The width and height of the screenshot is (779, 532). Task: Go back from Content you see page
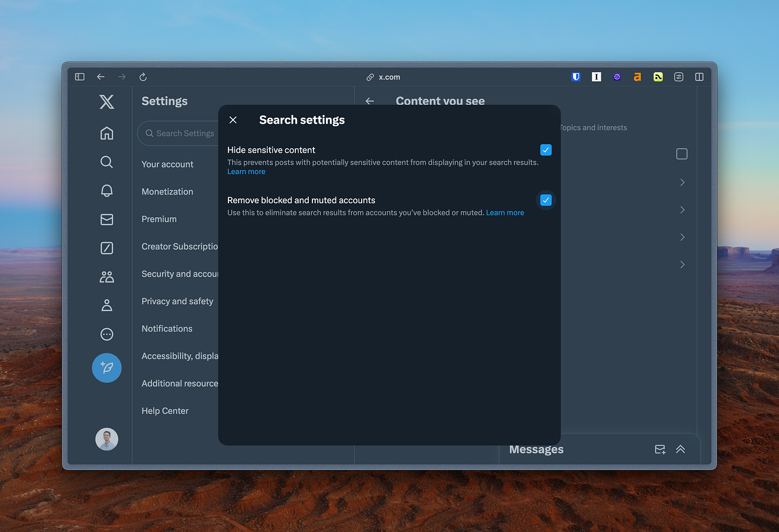click(x=370, y=101)
